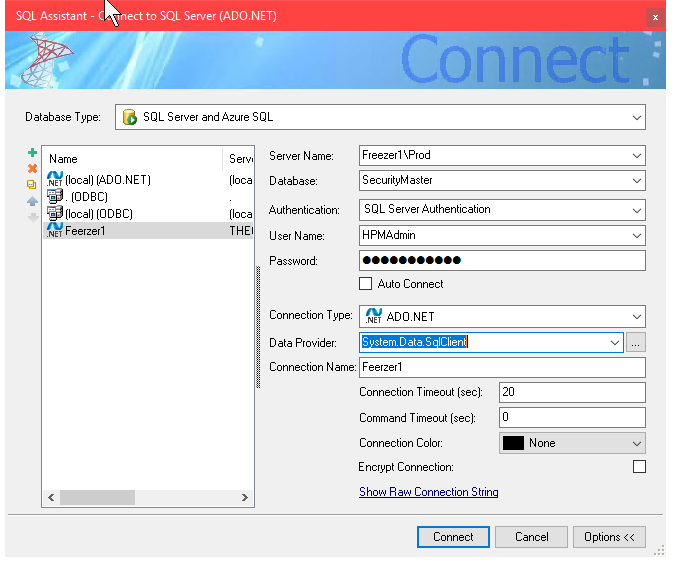The width and height of the screenshot is (685, 566).
Task: Select the Feerzer1 row text
Action: 85,231
